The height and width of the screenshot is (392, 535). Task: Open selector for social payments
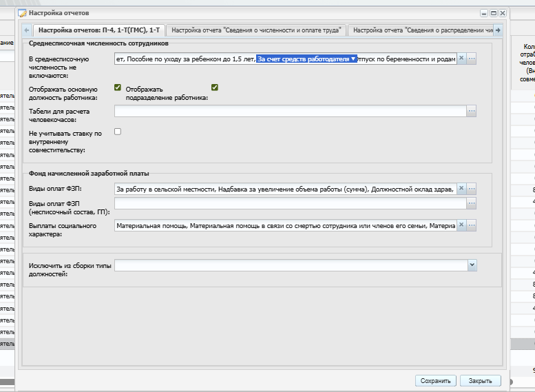pos(472,225)
